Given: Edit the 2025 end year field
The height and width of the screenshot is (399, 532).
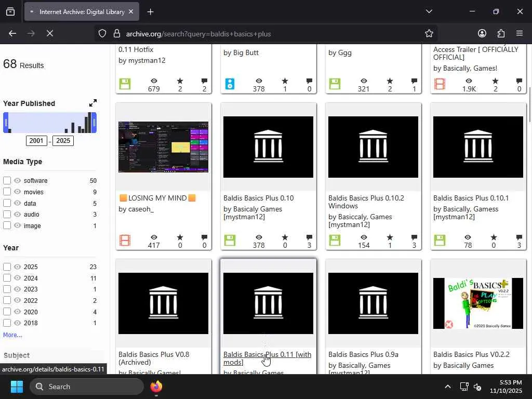Looking at the screenshot, I should 63,141.
